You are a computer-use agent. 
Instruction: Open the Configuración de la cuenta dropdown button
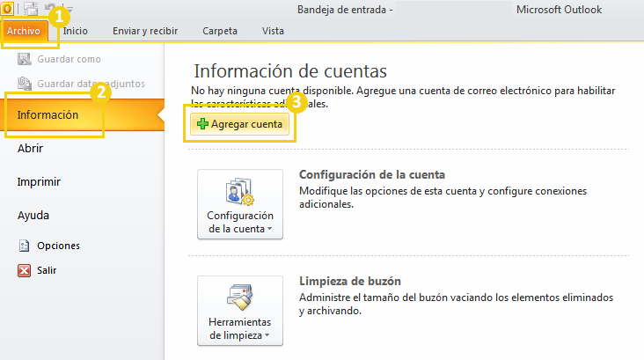pos(240,204)
